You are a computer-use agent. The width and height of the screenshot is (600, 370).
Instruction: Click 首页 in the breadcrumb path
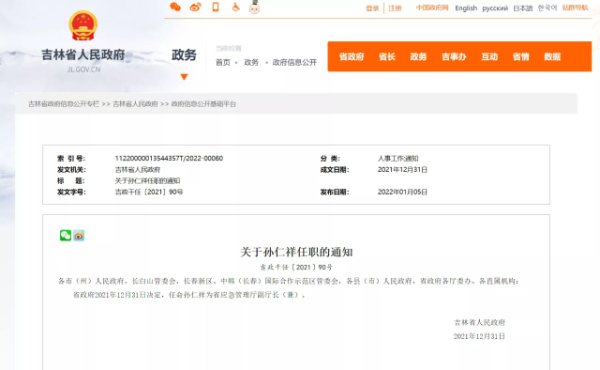(x=223, y=62)
